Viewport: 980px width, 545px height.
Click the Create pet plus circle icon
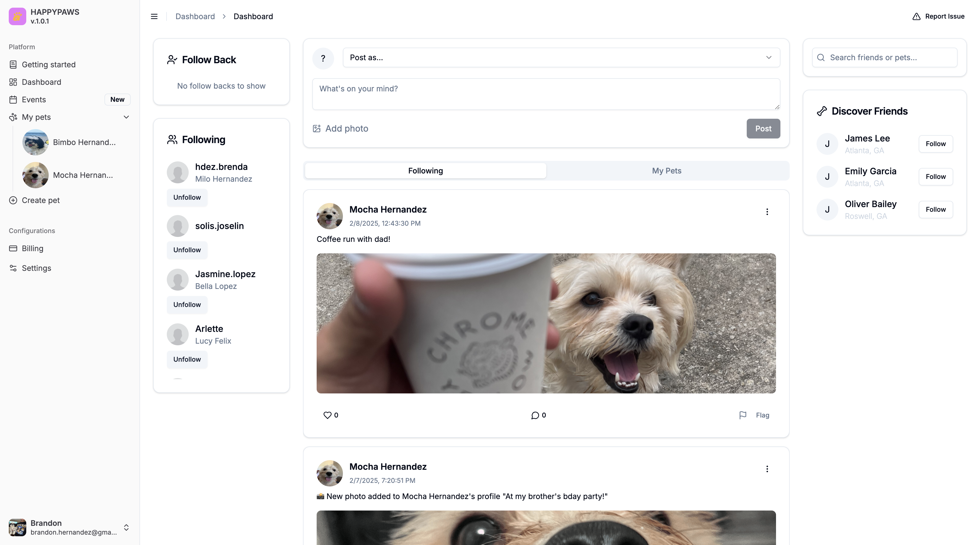[13, 200]
